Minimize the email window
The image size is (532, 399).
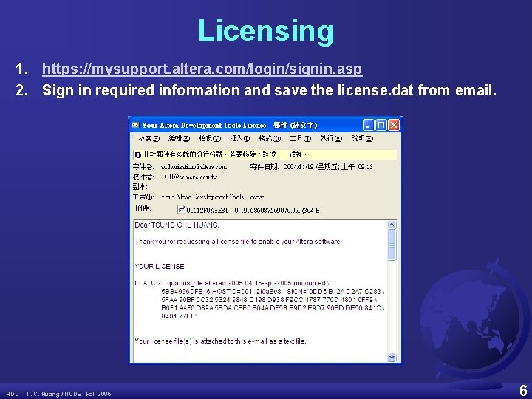coord(369,125)
